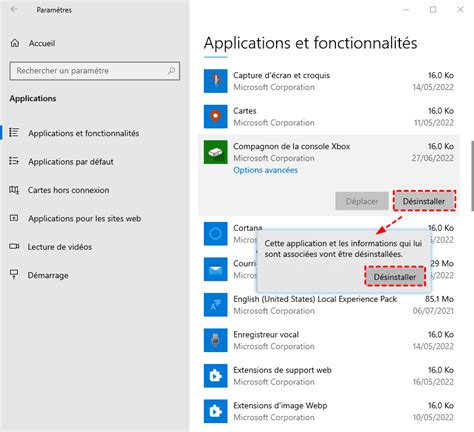Select Capture d'écran et croquis entry
This screenshot has width=474, height=432.
coord(281,75)
